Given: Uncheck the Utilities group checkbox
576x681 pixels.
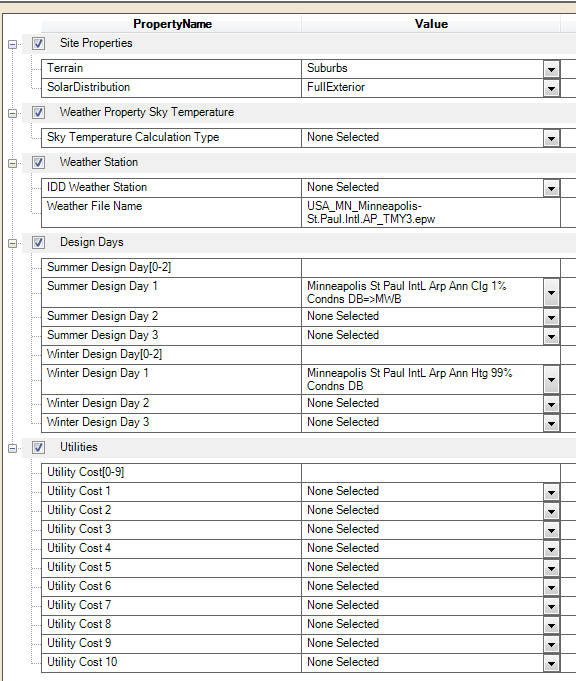Looking at the screenshot, I should [x=38, y=447].
